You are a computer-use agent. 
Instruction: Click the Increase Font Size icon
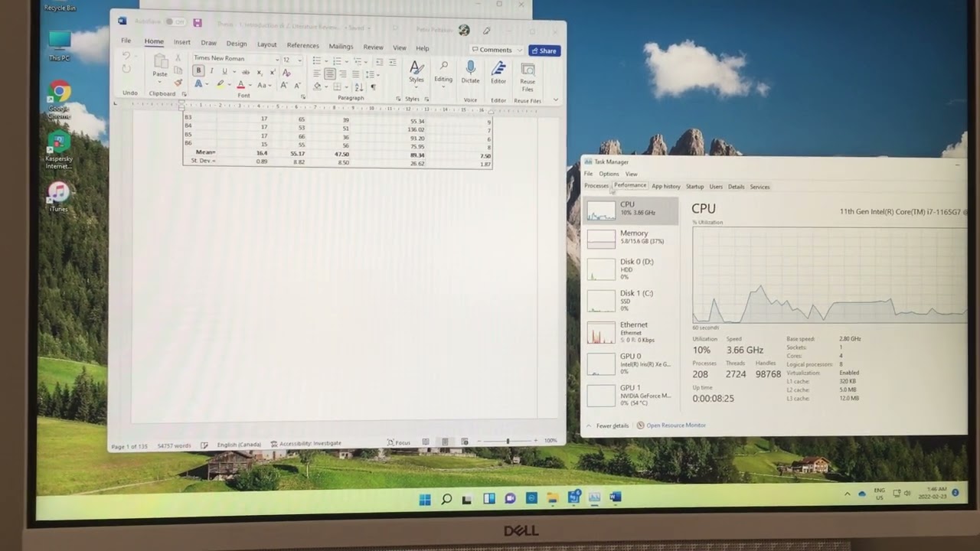[284, 85]
